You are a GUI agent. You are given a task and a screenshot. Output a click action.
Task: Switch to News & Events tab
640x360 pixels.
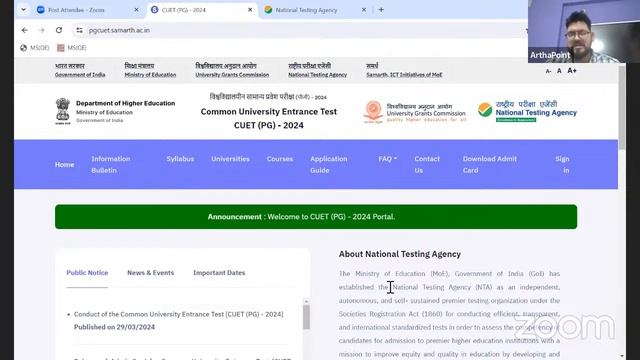coord(151,273)
